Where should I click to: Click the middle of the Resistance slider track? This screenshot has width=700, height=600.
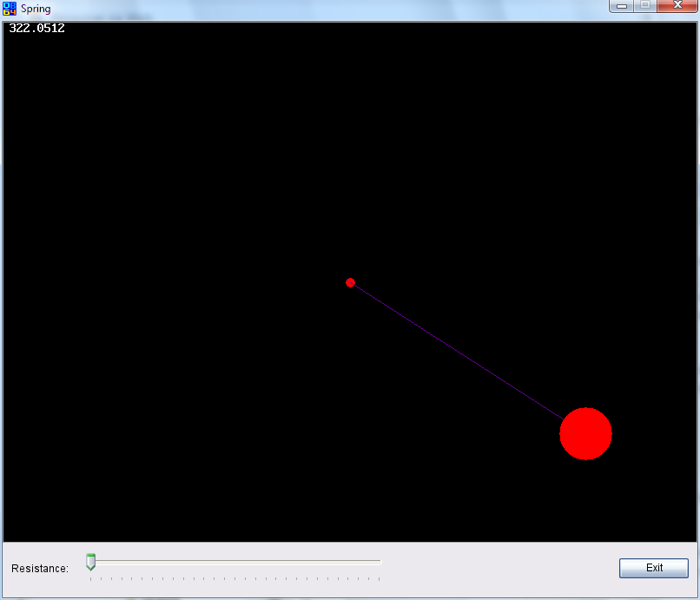click(x=235, y=562)
